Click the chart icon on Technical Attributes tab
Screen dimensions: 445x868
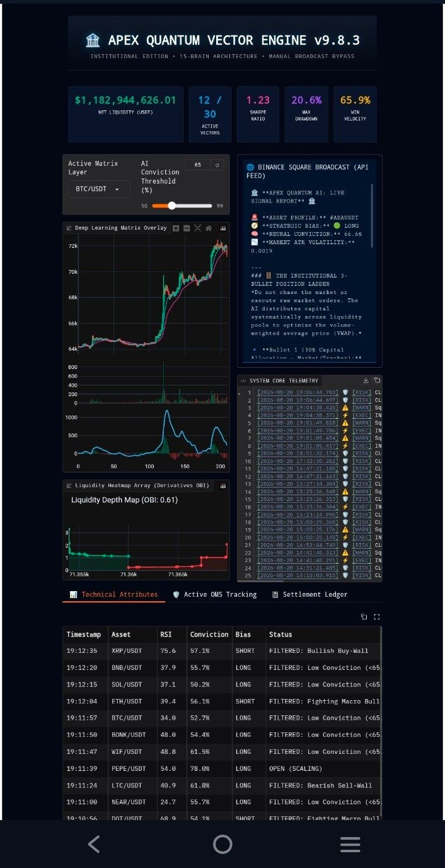pyautogui.click(x=73, y=594)
